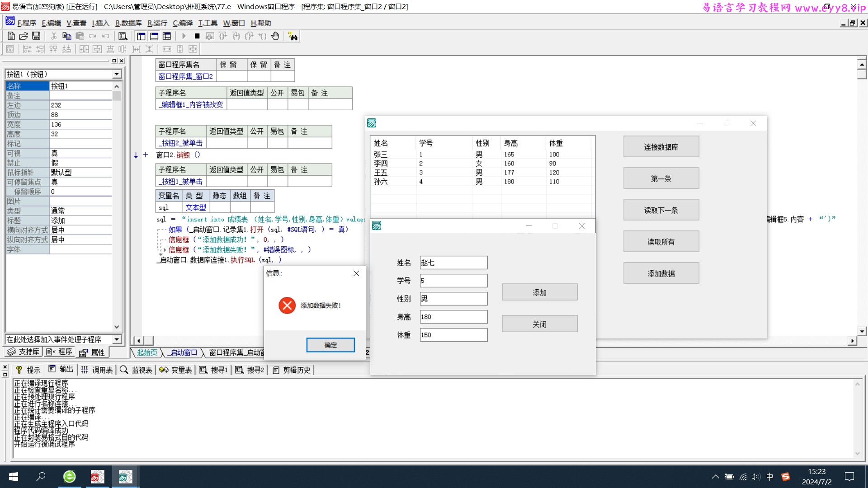The width and height of the screenshot is (868, 488).
Task: Click the save file toolbar icon
Action: [36, 36]
